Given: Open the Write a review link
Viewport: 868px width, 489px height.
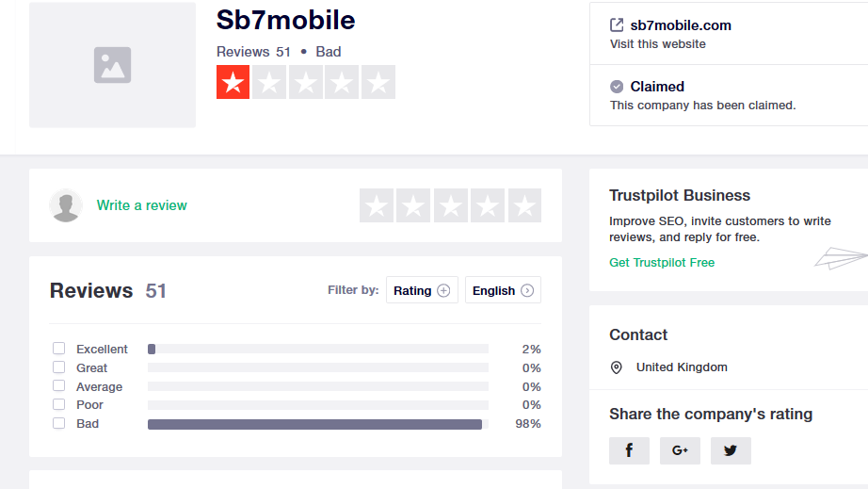Looking at the screenshot, I should [x=142, y=205].
